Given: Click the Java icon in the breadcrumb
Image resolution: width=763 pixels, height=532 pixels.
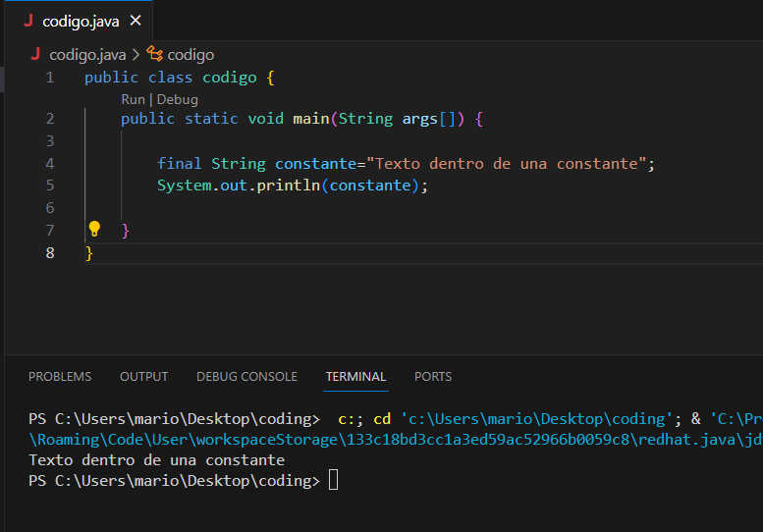Looking at the screenshot, I should tap(35, 54).
